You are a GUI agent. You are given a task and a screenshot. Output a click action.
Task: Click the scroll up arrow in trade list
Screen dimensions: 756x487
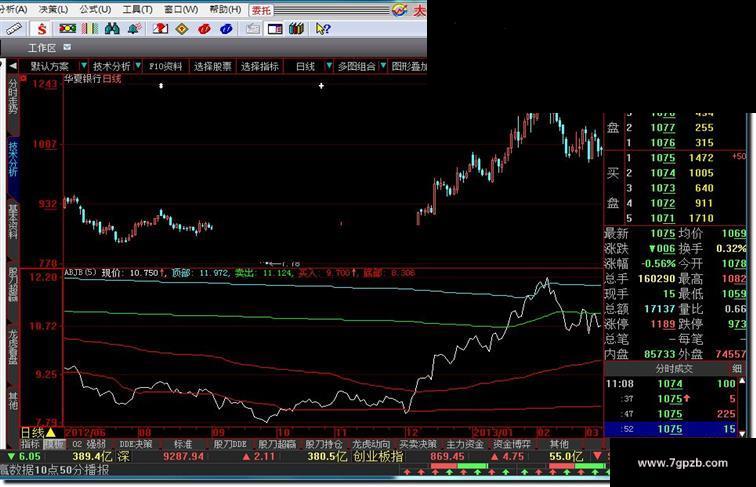[x=742, y=381]
